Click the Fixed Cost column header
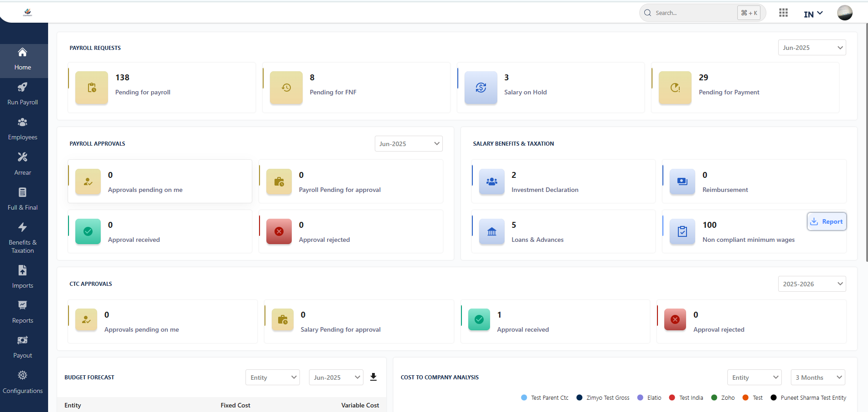Screen dimensions: 868x412 [x=235, y=405]
